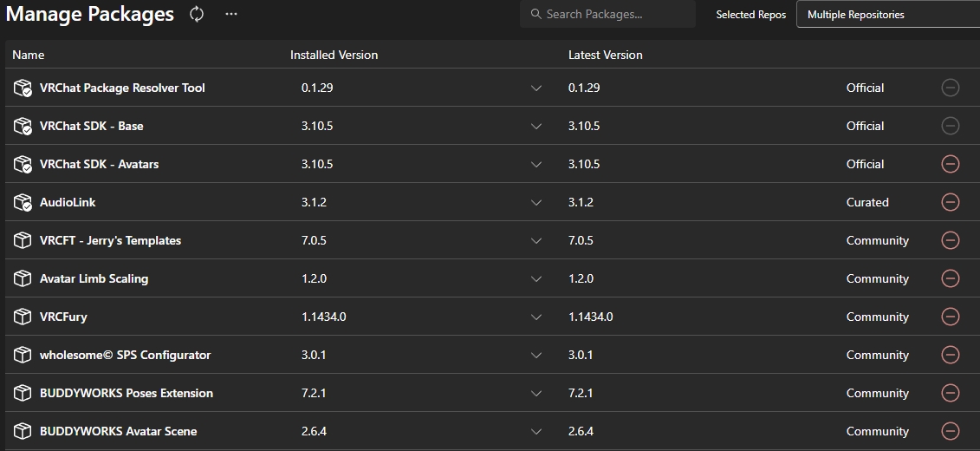Select the VRChat SDK - Base name
The image size is (980, 451).
pyautogui.click(x=91, y=127)
